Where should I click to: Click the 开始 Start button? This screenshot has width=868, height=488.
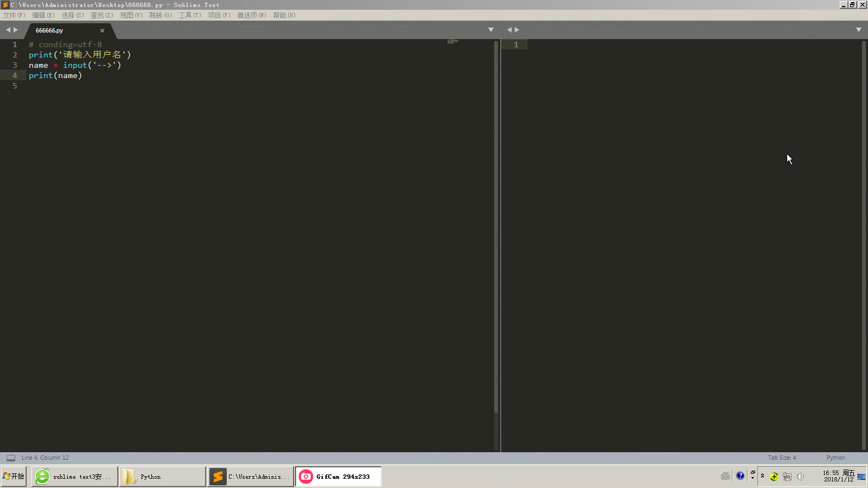pyautogui.click(x=13, y=476)
